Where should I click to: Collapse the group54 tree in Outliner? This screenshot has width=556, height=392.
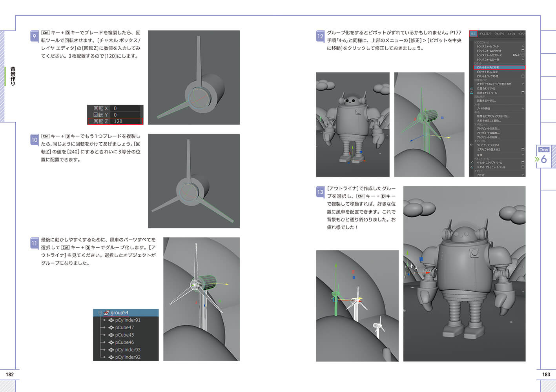[100, 313]
